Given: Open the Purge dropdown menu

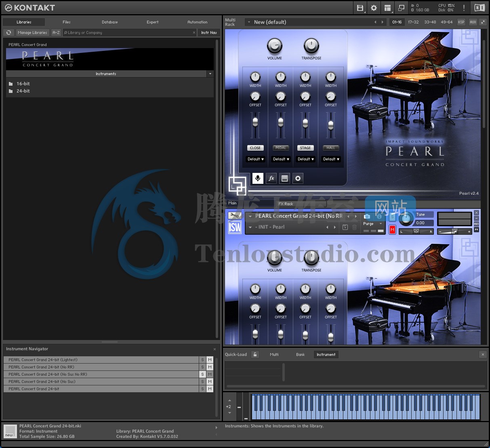Looking at the screenshot, I should point(372,224).
